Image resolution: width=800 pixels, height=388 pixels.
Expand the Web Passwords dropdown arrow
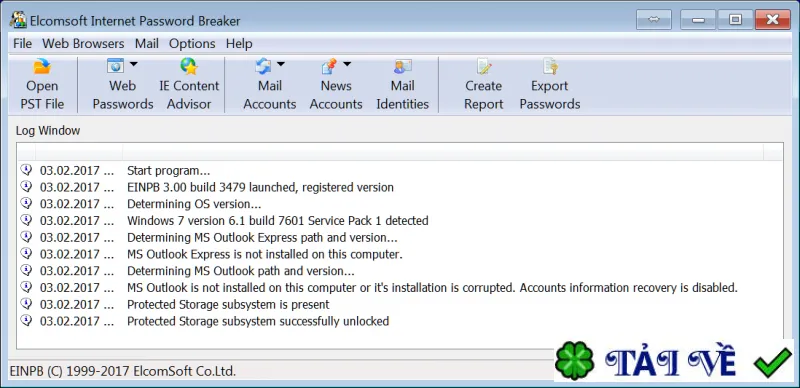pyautogui.click(x=134, y=64)
